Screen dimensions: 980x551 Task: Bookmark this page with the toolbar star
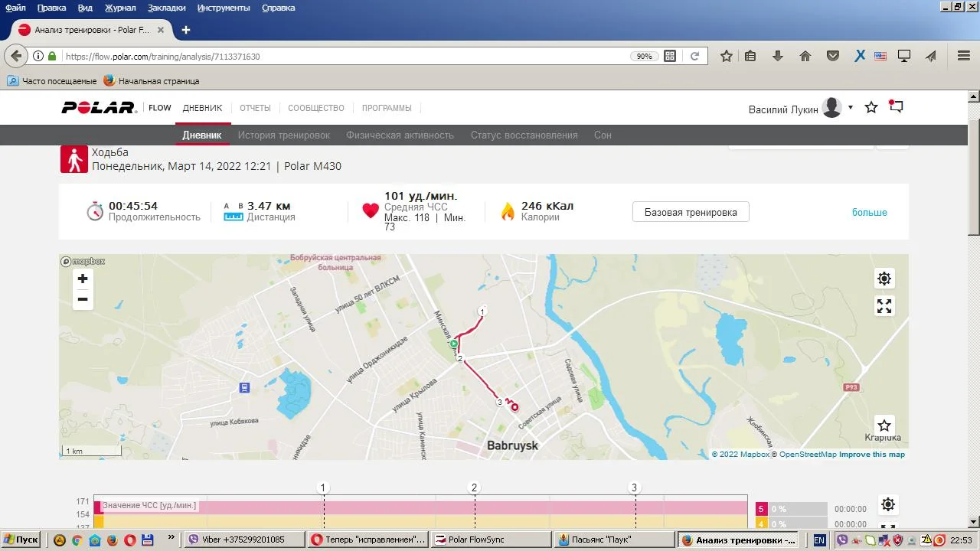(727, 56)
